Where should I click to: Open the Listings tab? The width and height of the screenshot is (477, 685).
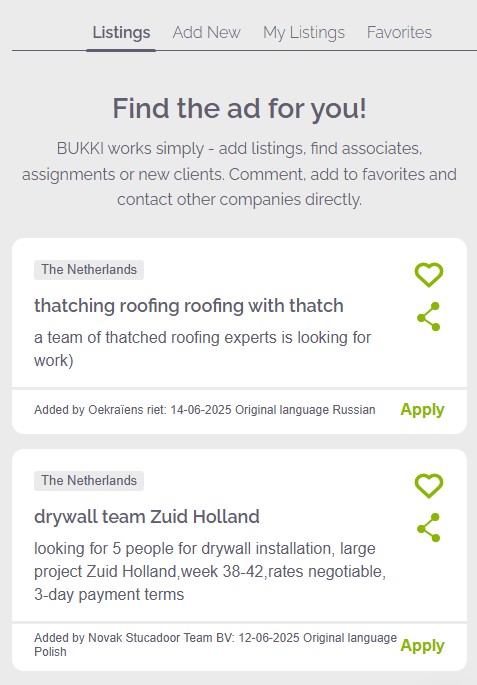pyautogui.click(x=121, y=32)
